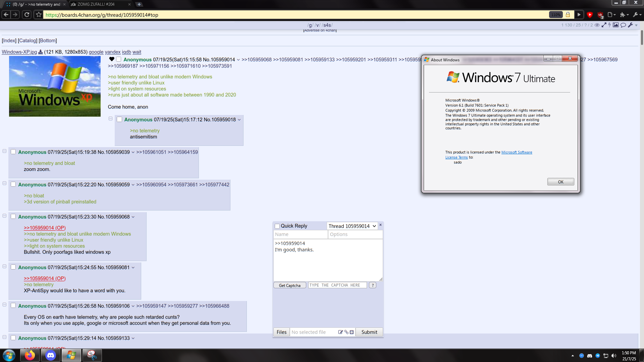Tick the checkbox on OP post No.105959014

coord(119,59)
